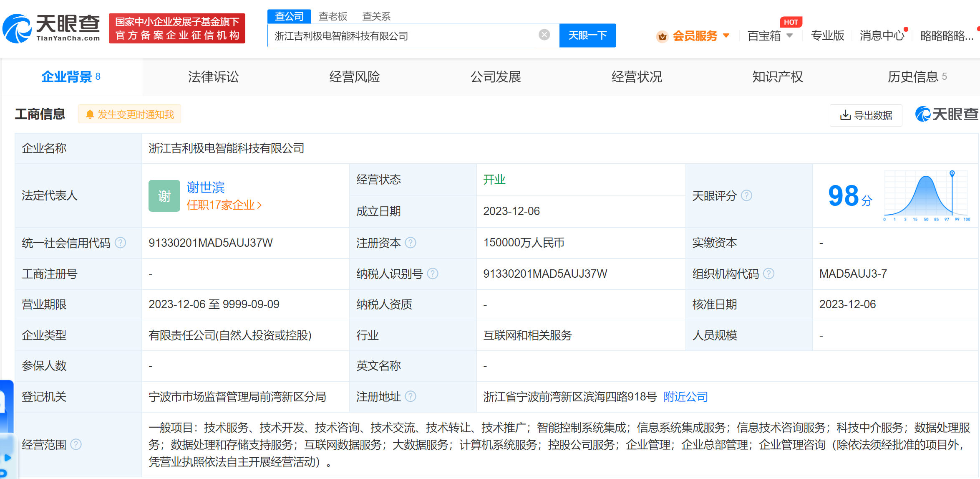Open help icon next to 纳税人识别号
This screenshot has width=980, height=479.
tap(433, 274)
